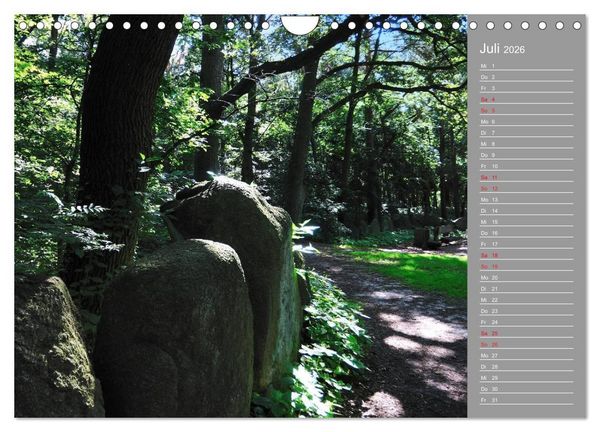Pick the red Sa 25 entry
This screenshot has height=432, width=600.
coord(527,333)
